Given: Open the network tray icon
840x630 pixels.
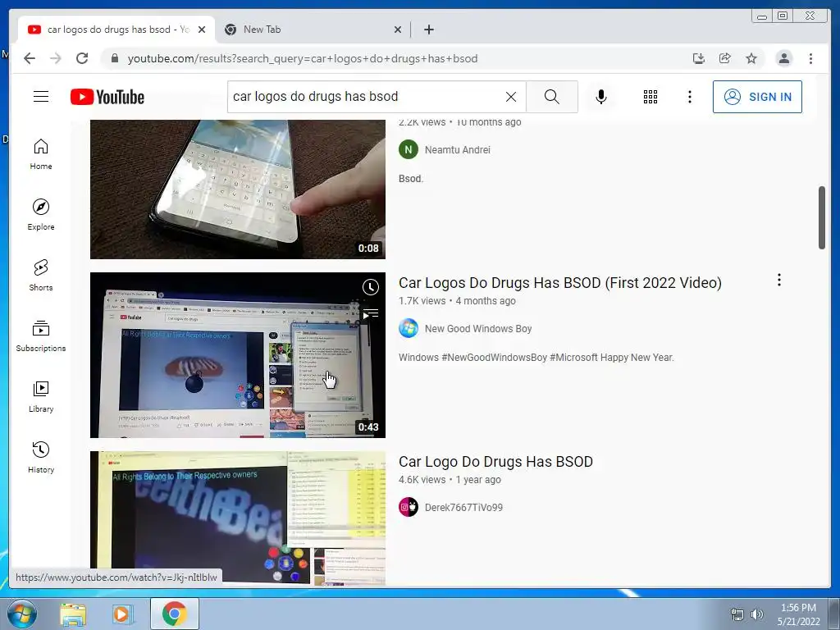Looking at the screenshot, I should pos(737,614).
